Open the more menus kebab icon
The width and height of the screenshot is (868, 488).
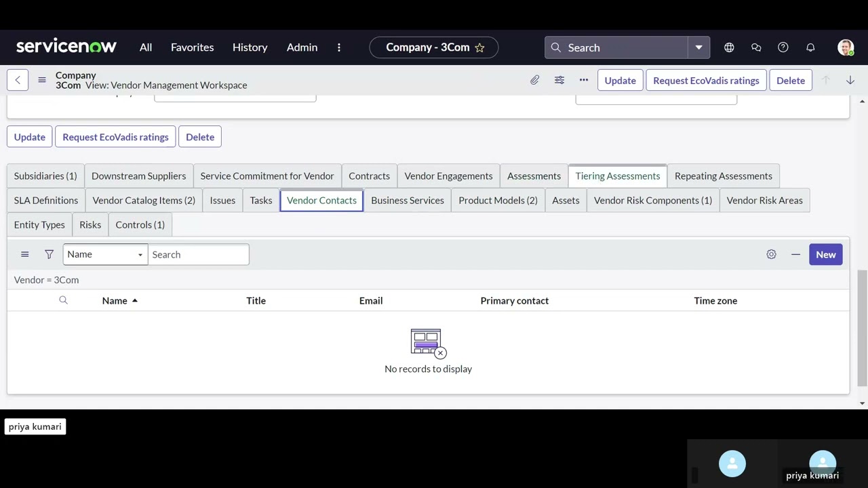coord(339,47)
